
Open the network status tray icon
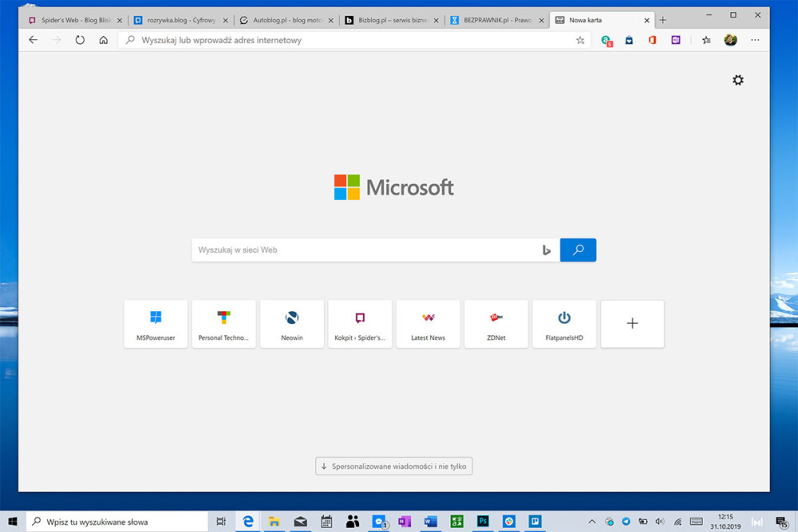click(678, 522)
